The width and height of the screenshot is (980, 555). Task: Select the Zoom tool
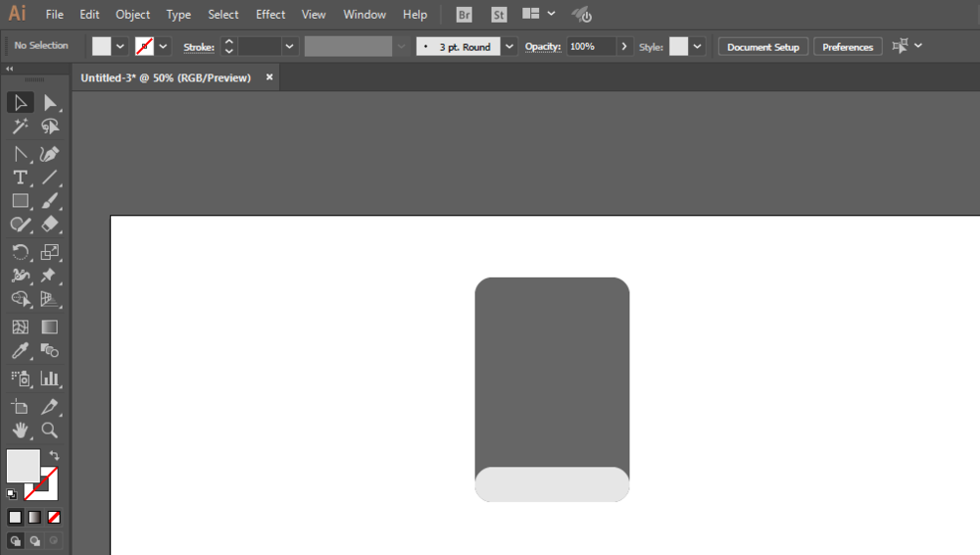49,429
